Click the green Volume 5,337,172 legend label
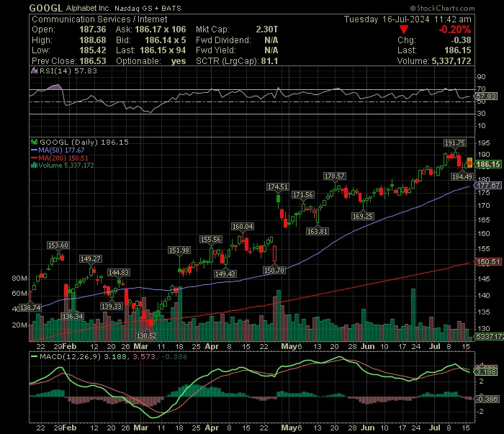504x434 pixels. pyautogui.click(x=66, y=166)
